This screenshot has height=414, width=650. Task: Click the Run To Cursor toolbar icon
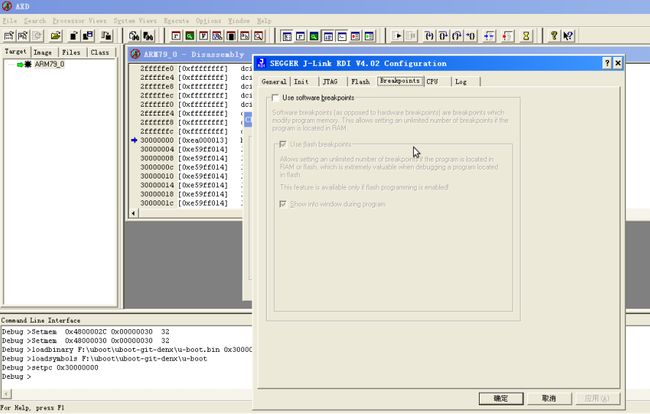pos(471,36)
